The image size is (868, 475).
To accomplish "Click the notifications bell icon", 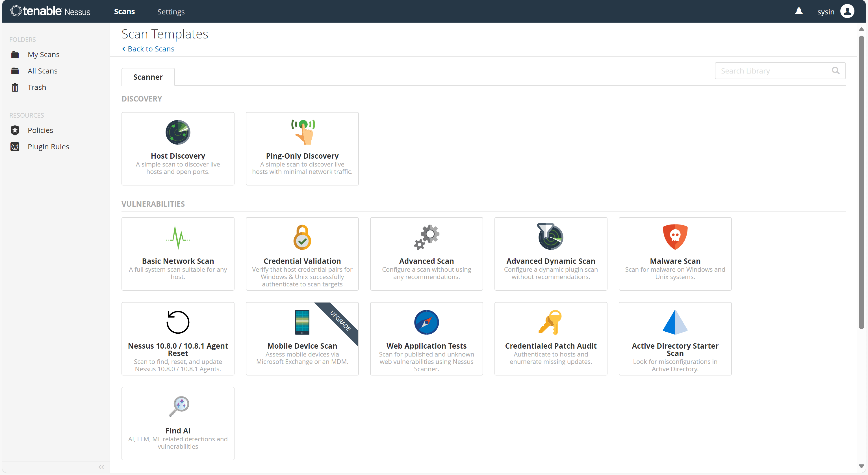I will tap(798, 12).
